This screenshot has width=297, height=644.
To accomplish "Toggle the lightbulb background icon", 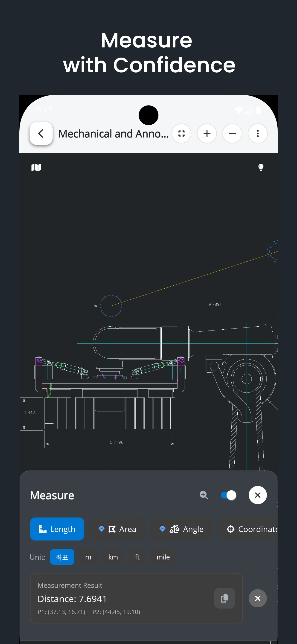I will coord(261,167).
